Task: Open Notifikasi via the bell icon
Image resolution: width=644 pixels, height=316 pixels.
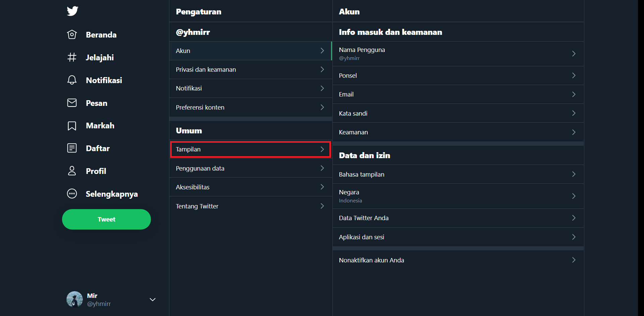Action: [72, 80]
